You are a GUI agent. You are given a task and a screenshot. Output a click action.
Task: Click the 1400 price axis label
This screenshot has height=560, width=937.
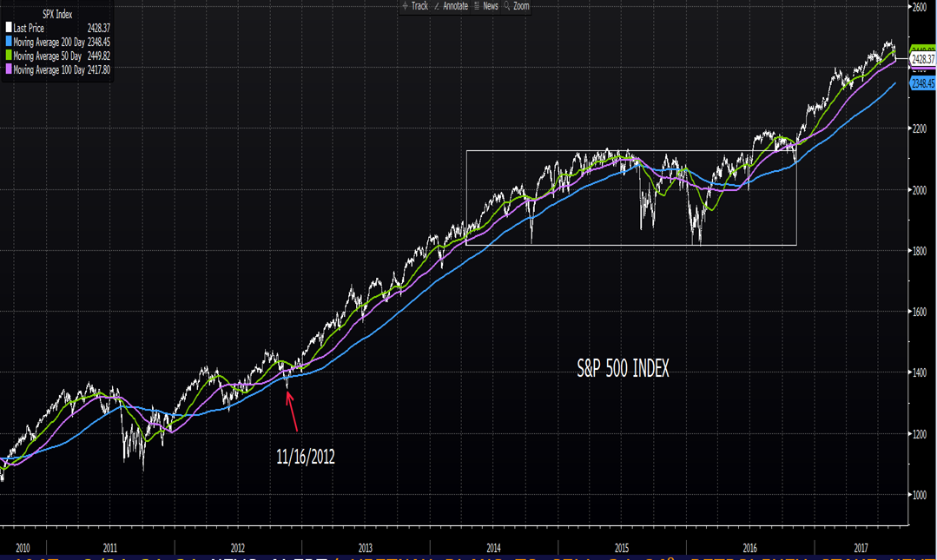[919, 373]
